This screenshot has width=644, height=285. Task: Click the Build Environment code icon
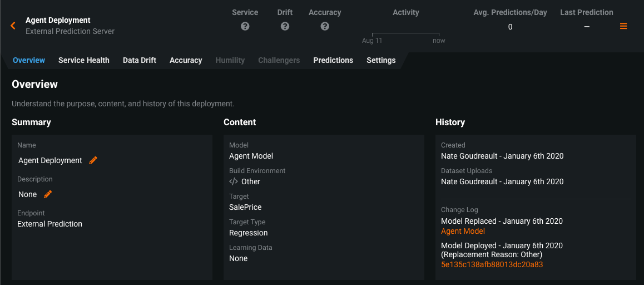[234, 181]
